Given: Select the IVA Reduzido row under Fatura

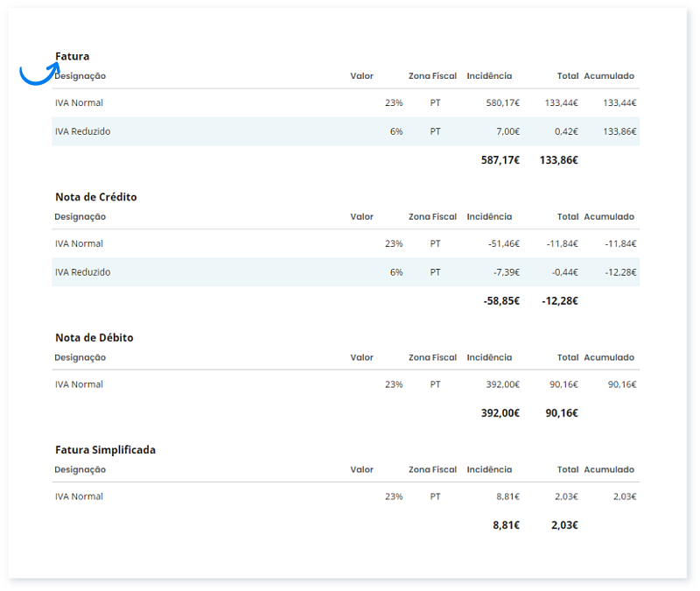Looking at the screenshot, I should [82, 131].
